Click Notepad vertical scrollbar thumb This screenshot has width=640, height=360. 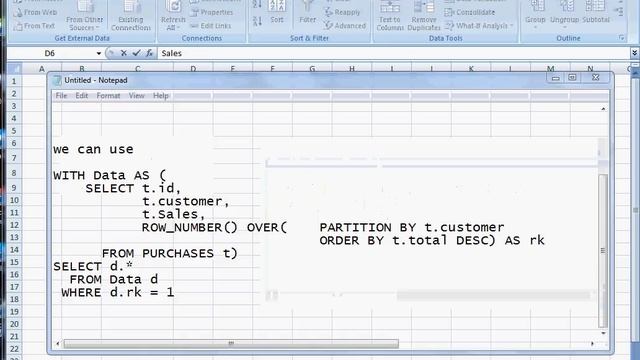[x=603, y=251]
